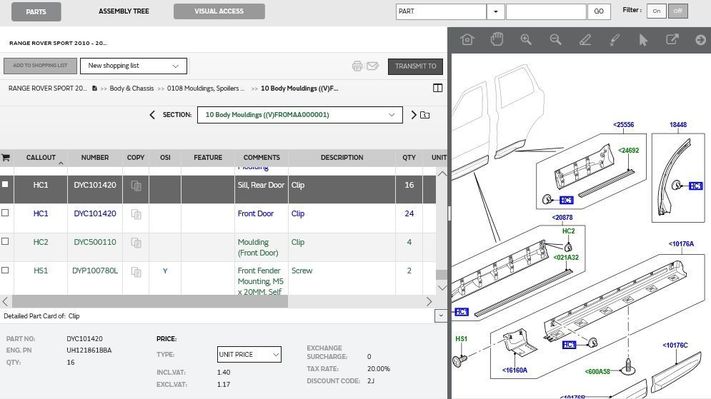Zoom out of the parts diagram

[x=555, y=40]
